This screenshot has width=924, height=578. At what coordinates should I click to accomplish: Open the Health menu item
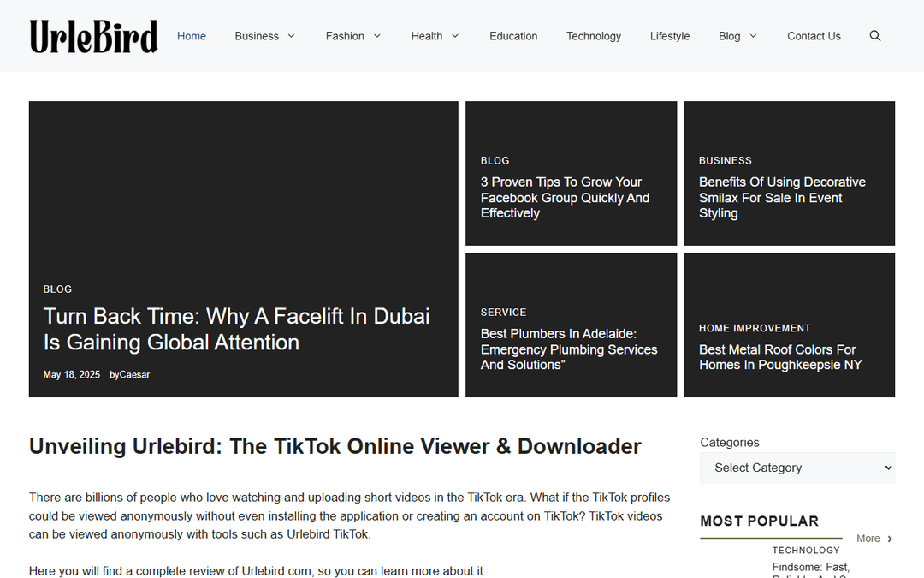tap(427, 36)
